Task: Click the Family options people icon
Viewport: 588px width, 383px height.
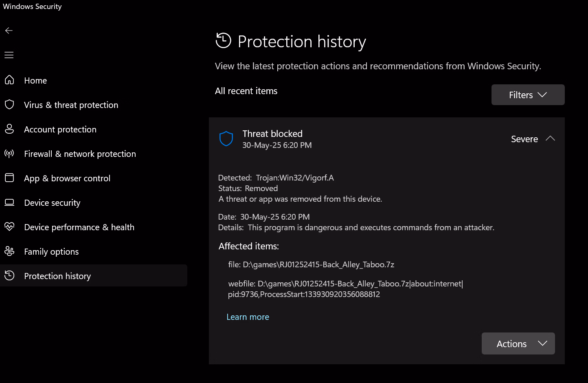Action: pos(9,251)
